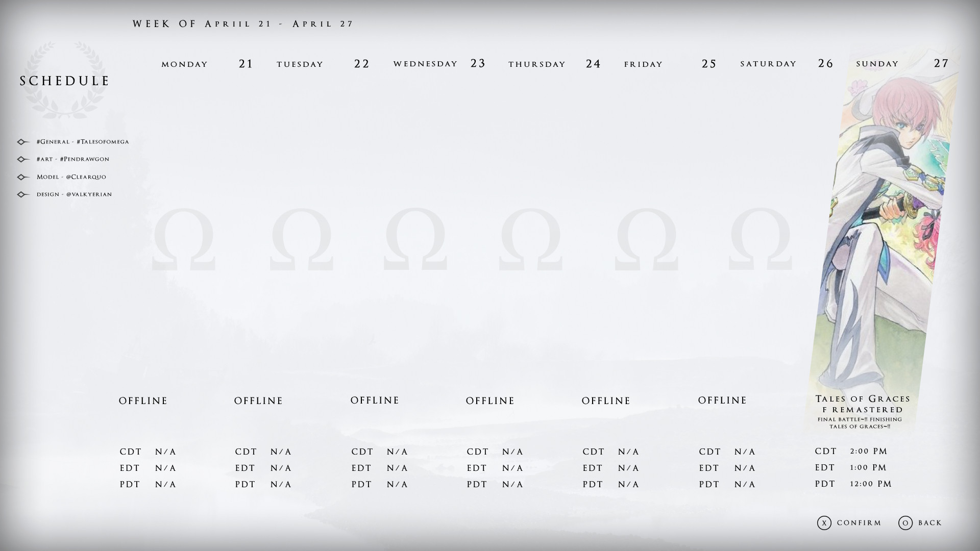
Task: Select the Wednesday 23 column header
Action: tap(439, 64)
